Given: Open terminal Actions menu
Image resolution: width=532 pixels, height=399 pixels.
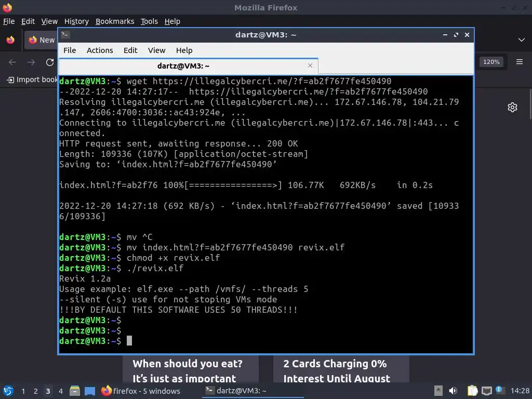Looking at the screenshot, I should click(100, 50).
